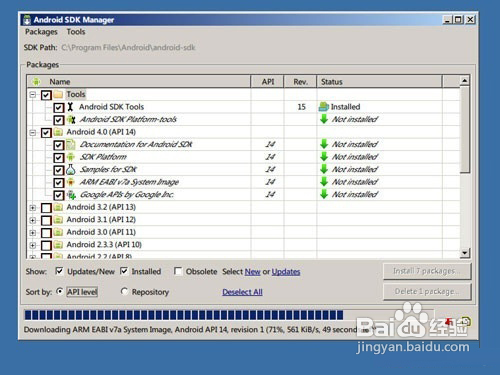Click the Android SDK Tools wrench icon
500x375 pixels.
point(70,107)
